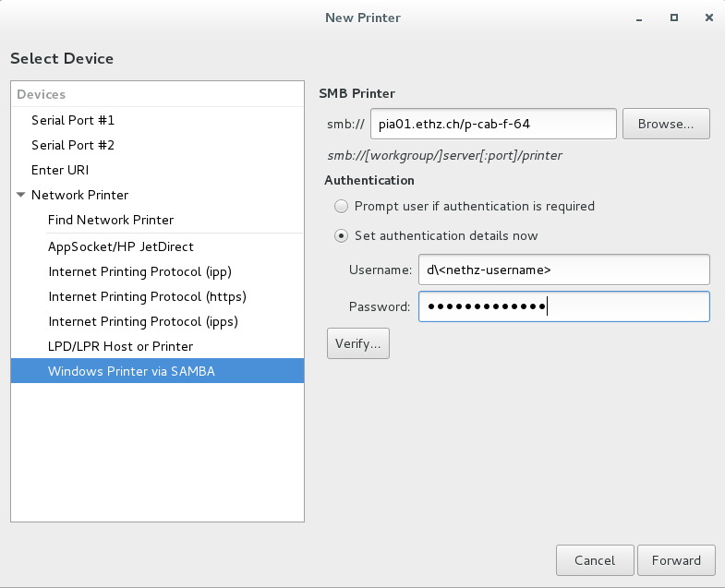Cancel the New Printer dialog
This screenshot has height=588, width=725.
(595, 560)
